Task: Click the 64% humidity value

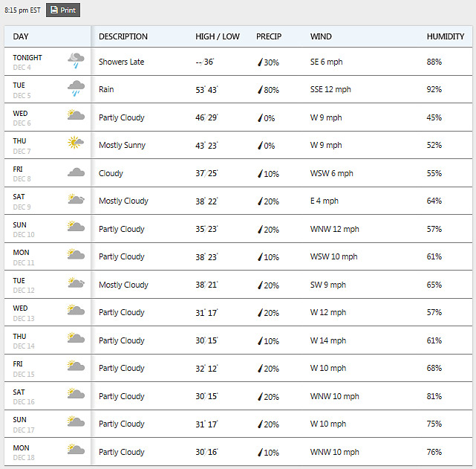Action: (434, 201)
